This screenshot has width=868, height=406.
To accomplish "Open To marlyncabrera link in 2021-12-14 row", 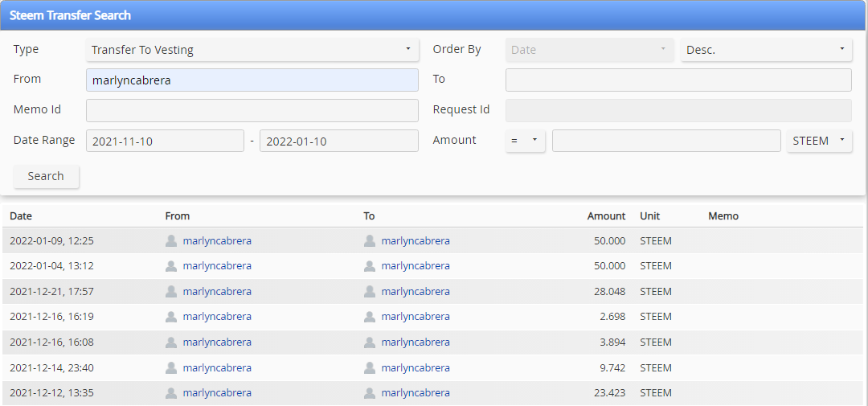I will coord(416,367).
